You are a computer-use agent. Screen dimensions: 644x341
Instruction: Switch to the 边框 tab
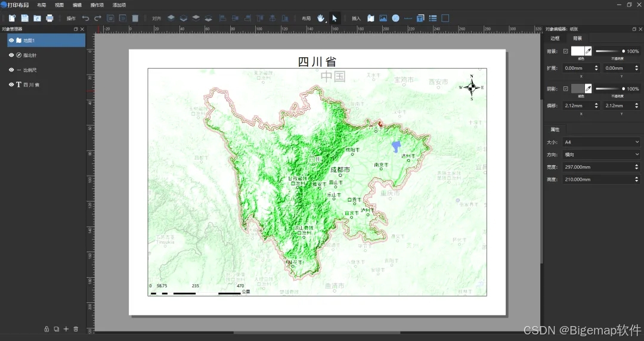555,38
